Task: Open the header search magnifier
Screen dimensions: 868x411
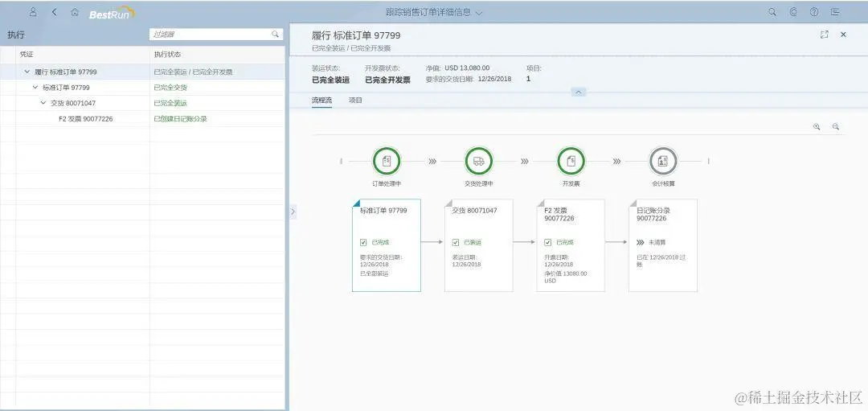Action: coord(772,11)
